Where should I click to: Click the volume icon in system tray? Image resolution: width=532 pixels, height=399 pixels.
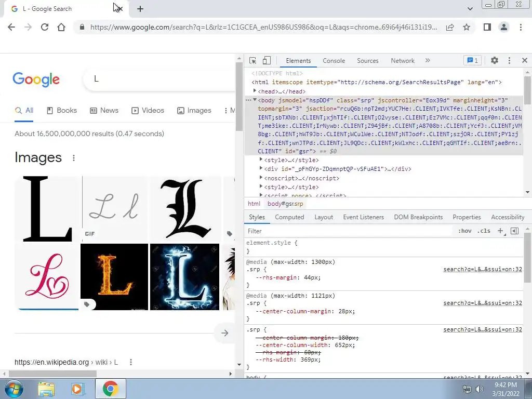tap(480, 389)
